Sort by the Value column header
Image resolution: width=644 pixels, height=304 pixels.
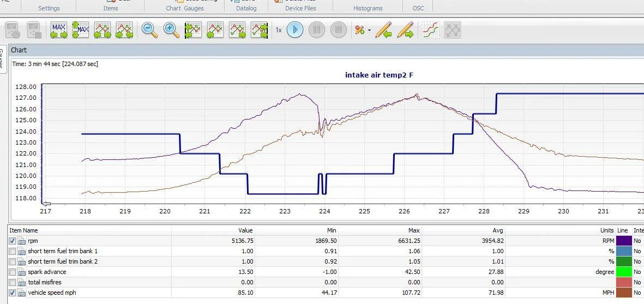point(245,230)
